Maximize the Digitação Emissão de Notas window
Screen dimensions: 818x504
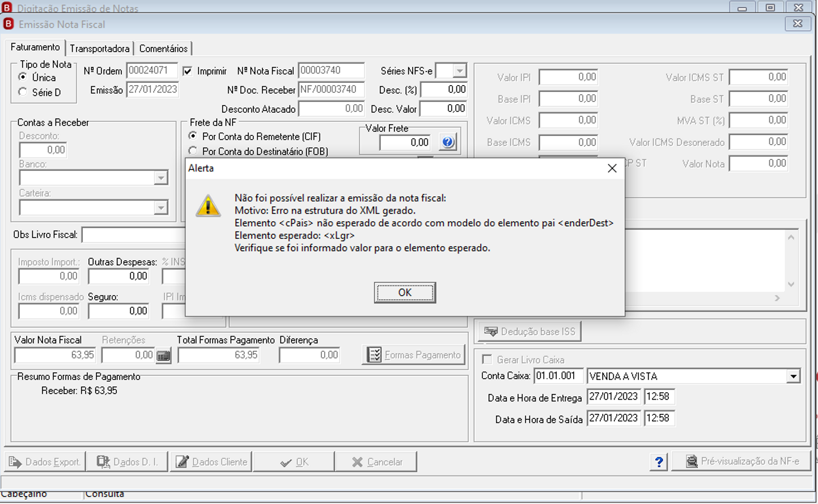pos(770,7)
